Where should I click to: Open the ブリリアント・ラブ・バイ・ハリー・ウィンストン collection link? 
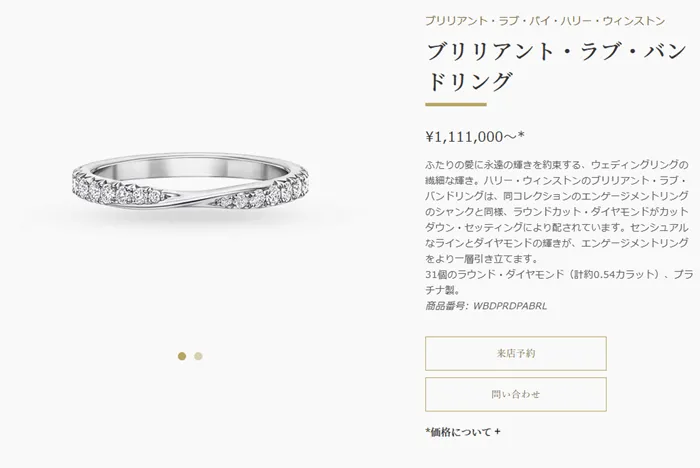[545, 21]
